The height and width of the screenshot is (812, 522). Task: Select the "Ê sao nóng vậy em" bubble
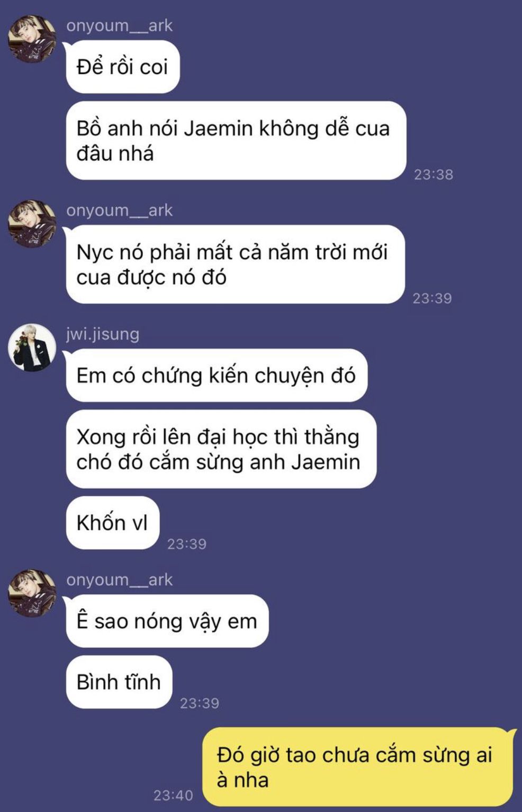tap(167, 621)
